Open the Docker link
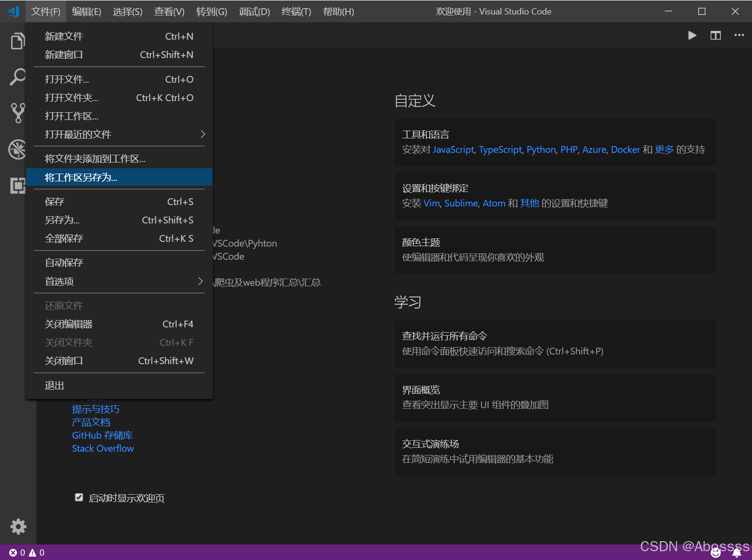The height and width of the screenshot is (560, 752). coord(626,149)
